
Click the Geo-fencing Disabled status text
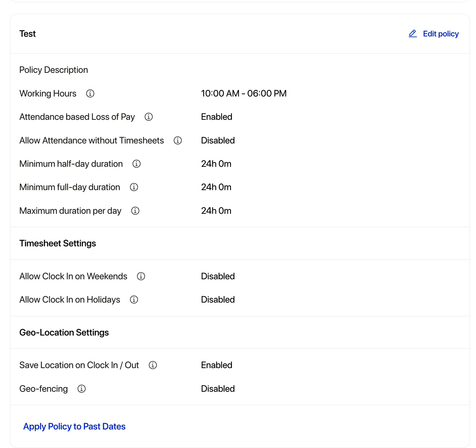click(218, 389)
